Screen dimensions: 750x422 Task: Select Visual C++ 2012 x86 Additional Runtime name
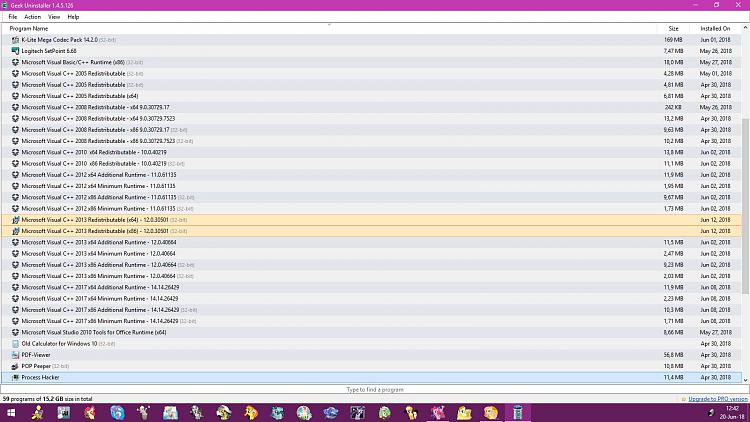pyautogui.click(x=99, y=197)
